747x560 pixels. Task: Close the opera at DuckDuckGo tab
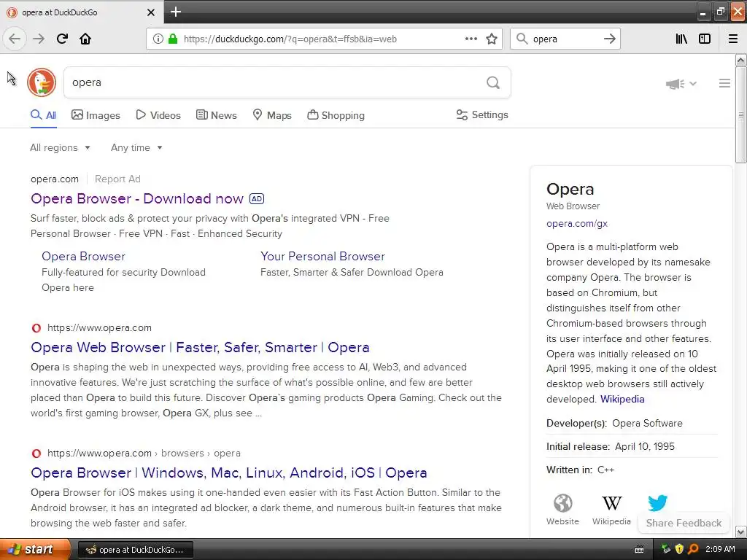150,12
